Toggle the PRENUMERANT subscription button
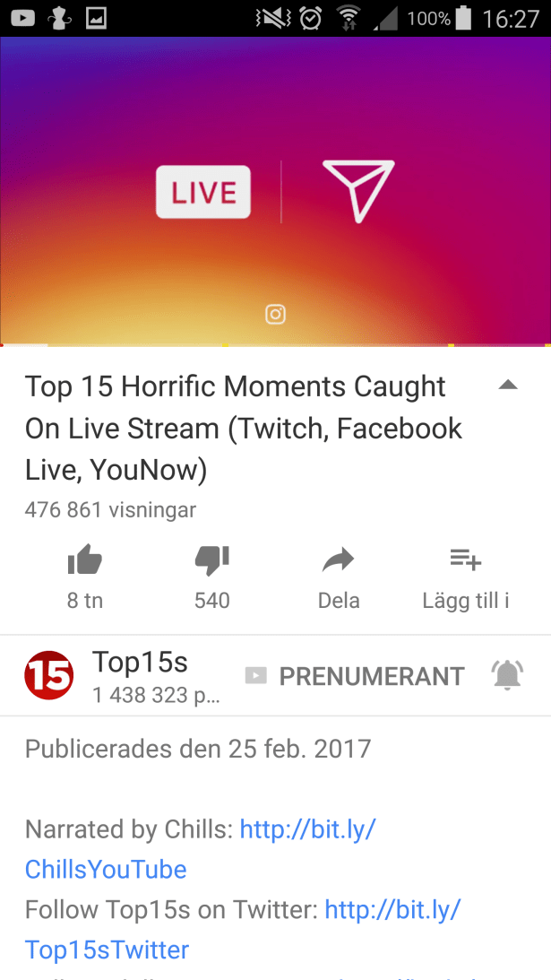Screen dimensions: 551x980 tap(355, 676)
